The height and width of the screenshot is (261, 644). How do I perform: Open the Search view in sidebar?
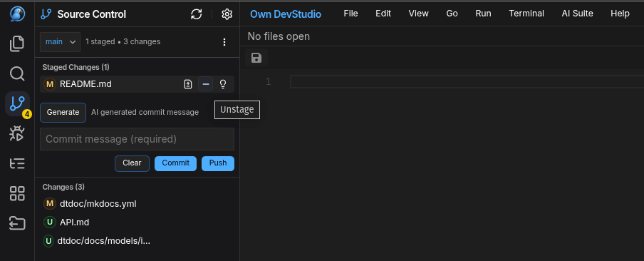click(x=17, y=74)
